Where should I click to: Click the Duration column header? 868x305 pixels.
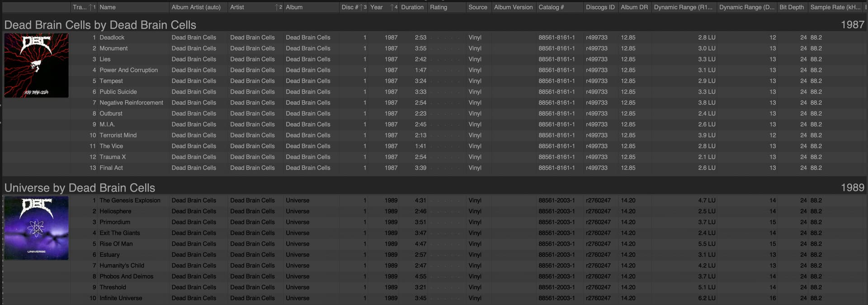coord(412,7)
